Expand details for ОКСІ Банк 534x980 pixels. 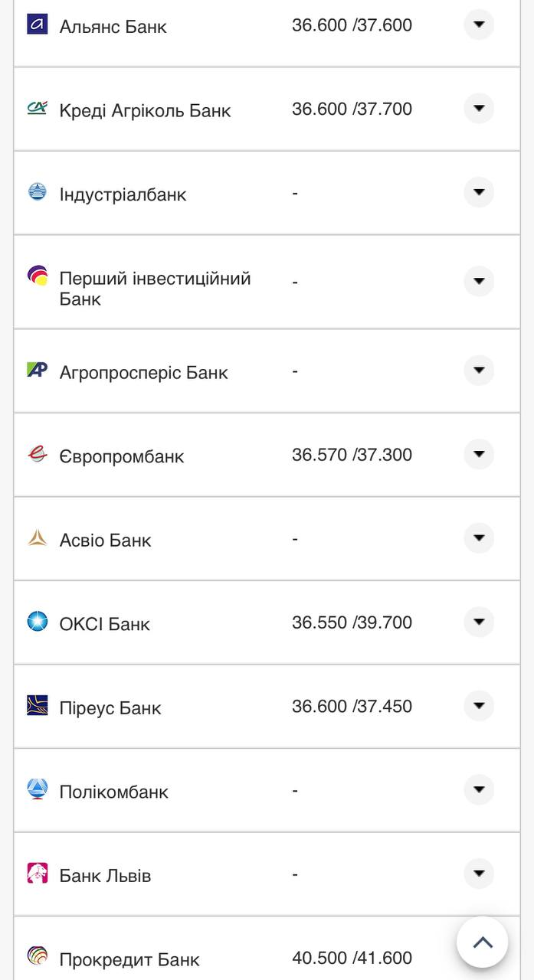pos(478,622)
